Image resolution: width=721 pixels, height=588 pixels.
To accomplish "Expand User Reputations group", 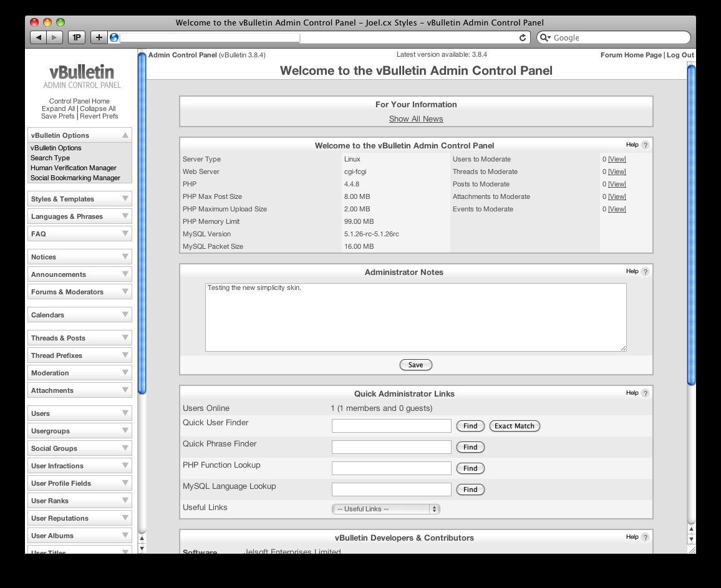I will 125,518.
